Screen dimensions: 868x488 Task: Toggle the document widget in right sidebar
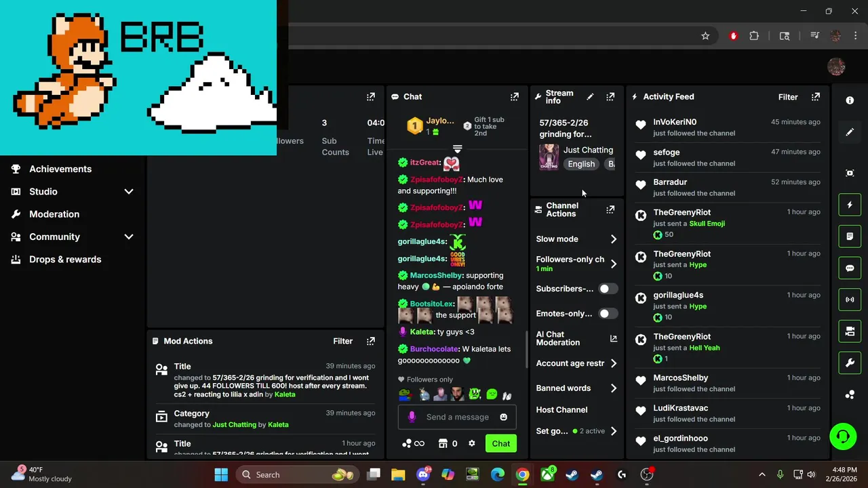point(850,237)
